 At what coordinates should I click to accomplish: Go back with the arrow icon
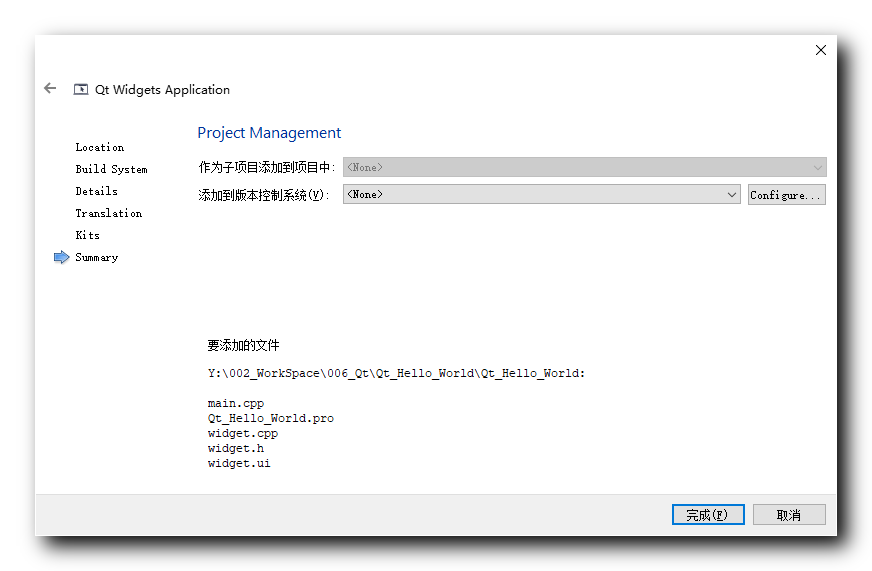point(50,88)
